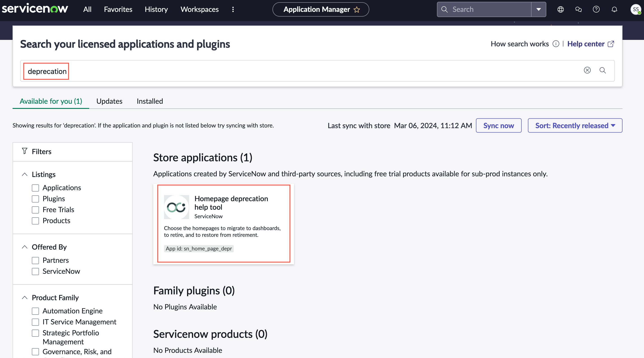Click the Help center external link icon
Image resolution: width=644 pixels, height=358 pixels.
click(x=611, y=44)
